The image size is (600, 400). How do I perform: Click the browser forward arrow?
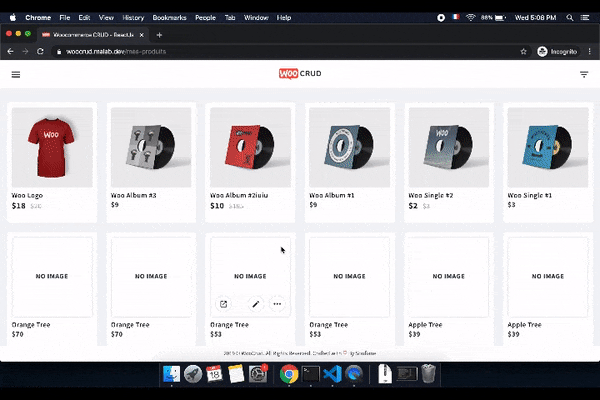25,51
